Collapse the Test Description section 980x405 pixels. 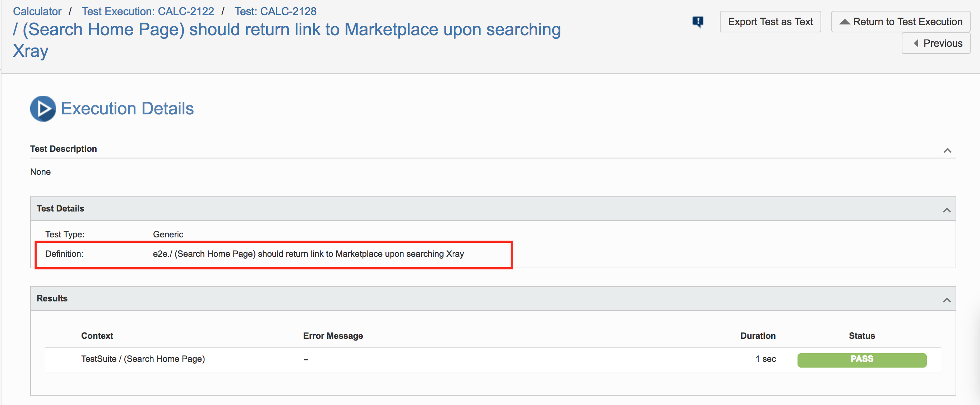(947, 150)
